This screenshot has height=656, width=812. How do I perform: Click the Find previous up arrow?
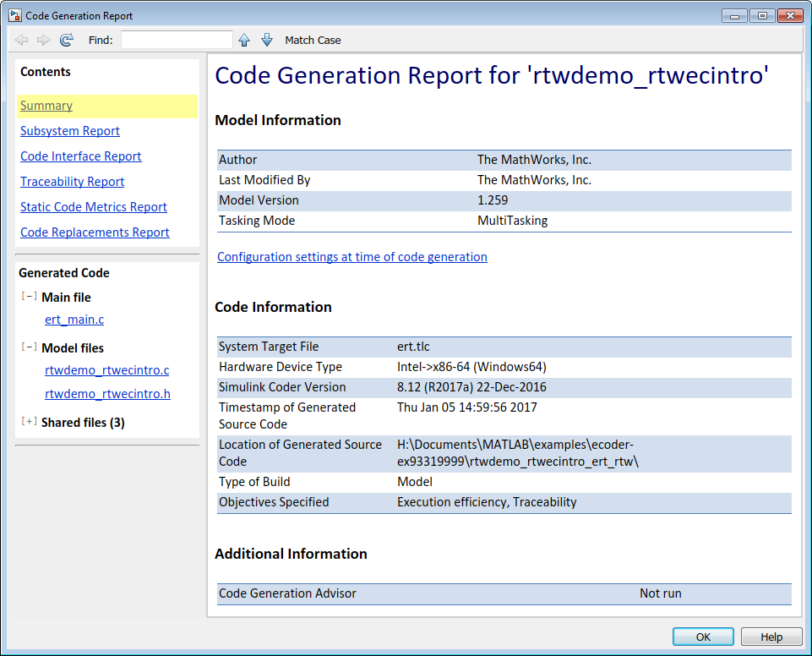[x=244, y=40]
